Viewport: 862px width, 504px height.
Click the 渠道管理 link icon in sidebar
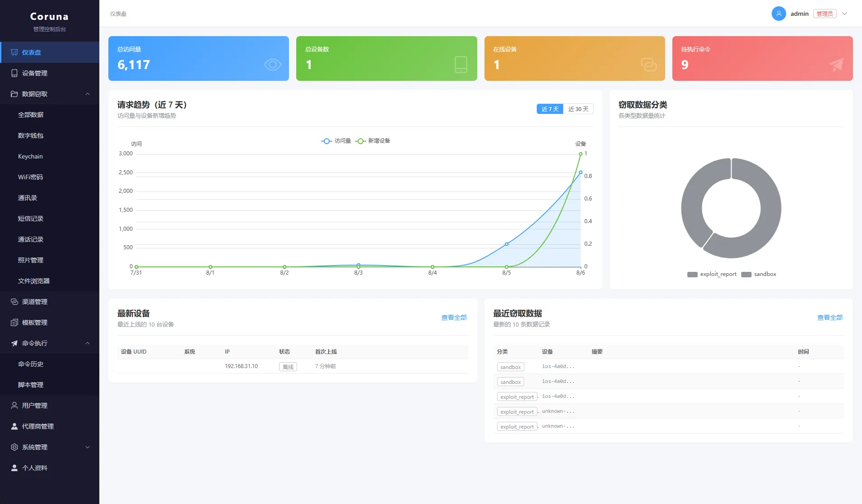(x=14, y=302)
